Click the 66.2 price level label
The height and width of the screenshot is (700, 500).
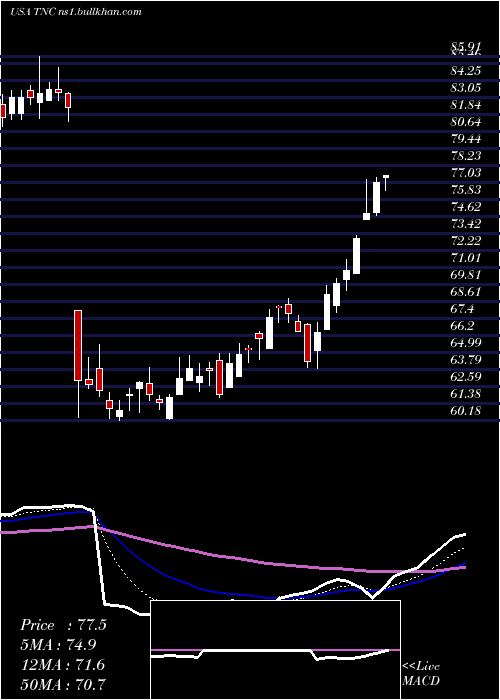(x=463, y=325)
